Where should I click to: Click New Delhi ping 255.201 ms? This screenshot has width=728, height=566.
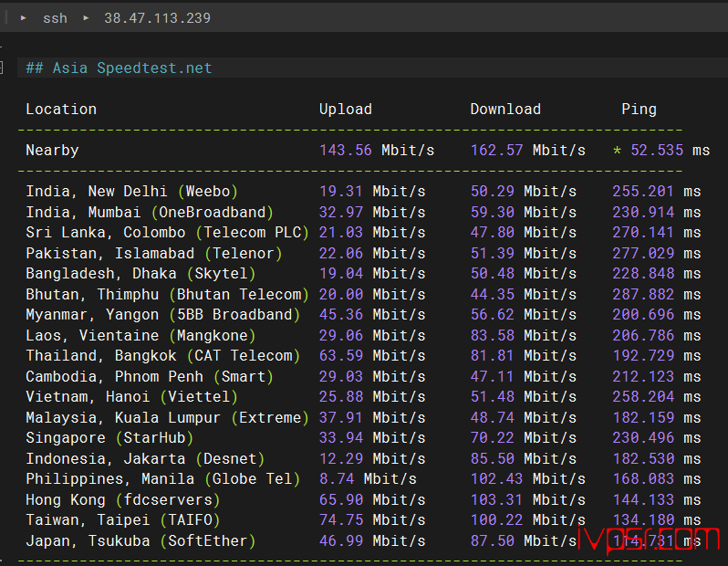click(657, 192)
